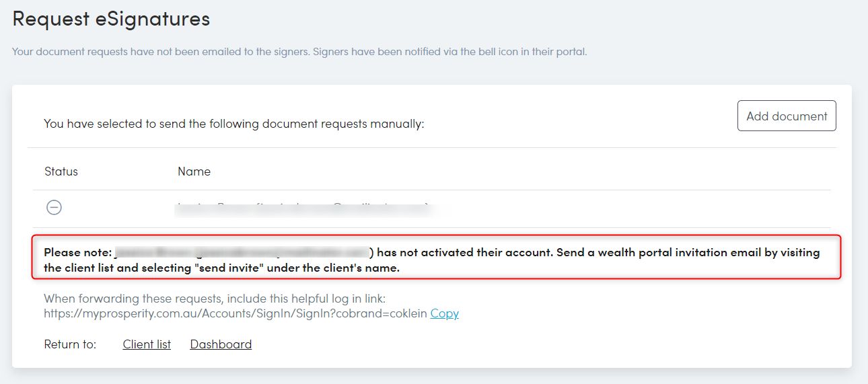
Task: Select the myprosperity sign-in URL text
Action: 236,313
